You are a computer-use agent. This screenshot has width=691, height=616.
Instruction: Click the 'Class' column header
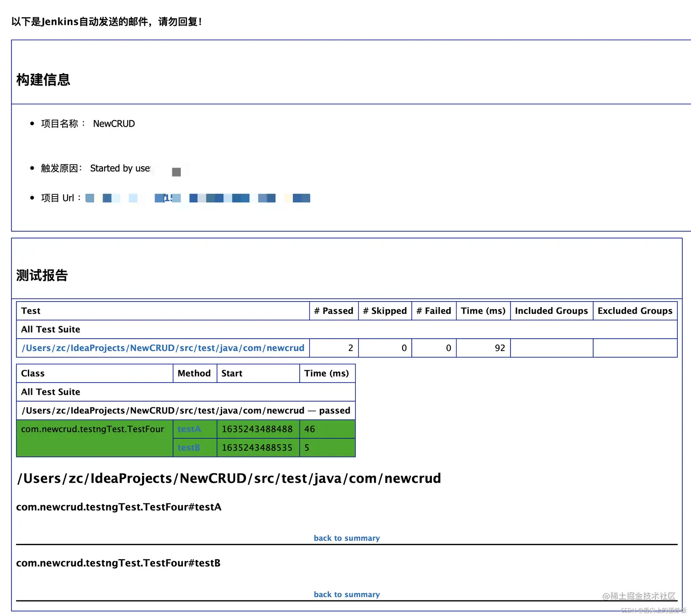pyautogui.click(x=95, y=373)
